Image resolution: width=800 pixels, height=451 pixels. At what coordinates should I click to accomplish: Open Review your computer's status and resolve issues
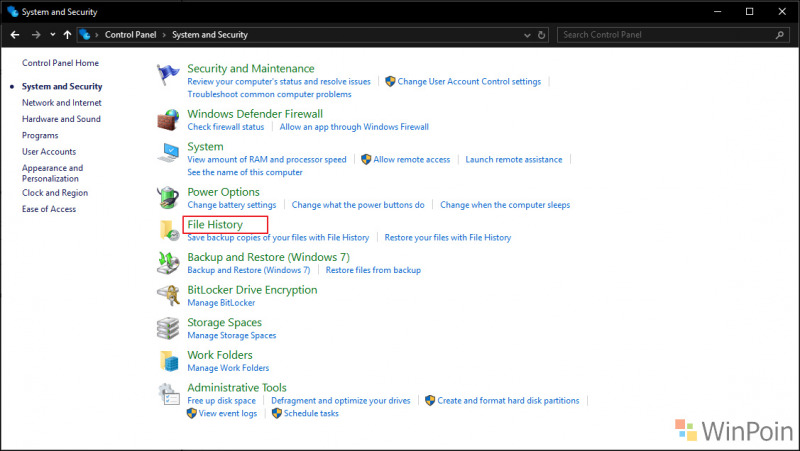[279, 82]
